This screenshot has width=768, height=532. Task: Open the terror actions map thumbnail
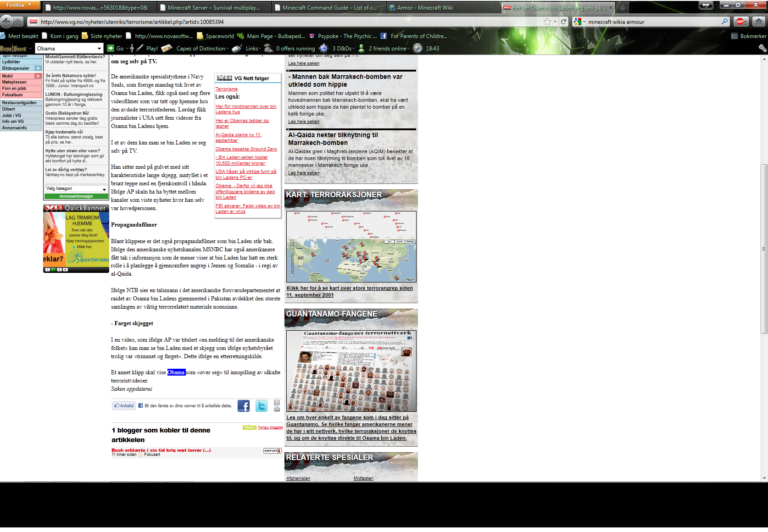[351, 247]
